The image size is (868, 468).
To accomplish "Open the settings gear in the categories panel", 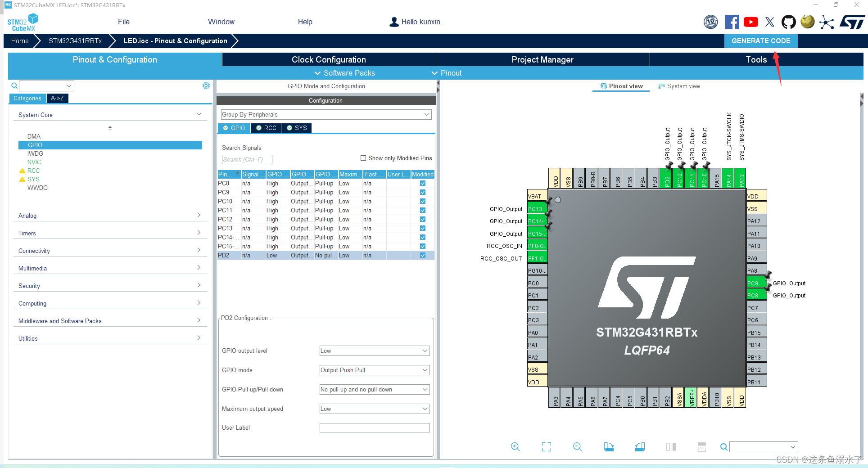I will (206, 85).
